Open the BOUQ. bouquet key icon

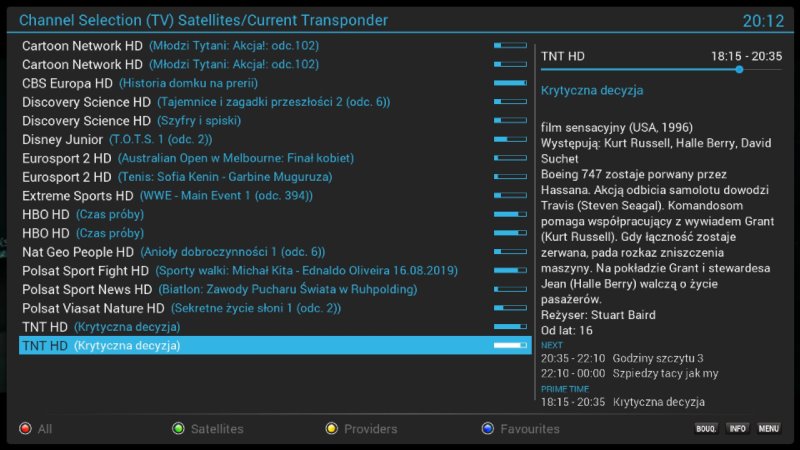706,428
